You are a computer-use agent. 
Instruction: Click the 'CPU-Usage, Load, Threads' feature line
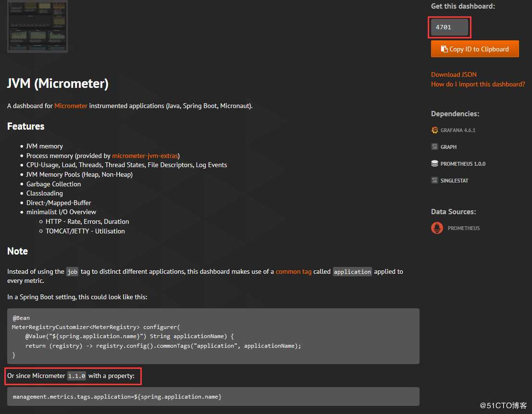126,165
